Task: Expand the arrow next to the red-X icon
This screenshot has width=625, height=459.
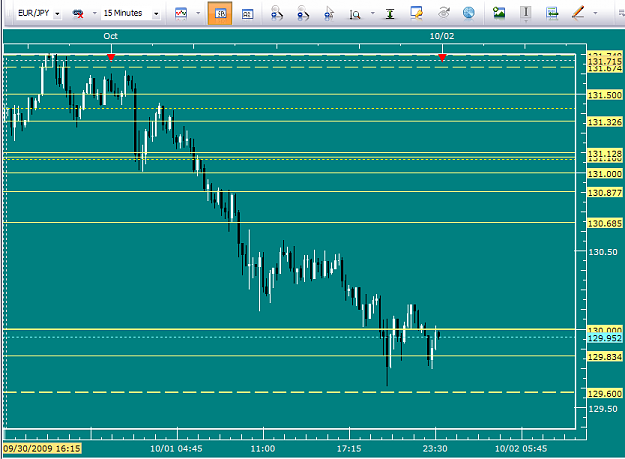Action: point(94,13)
